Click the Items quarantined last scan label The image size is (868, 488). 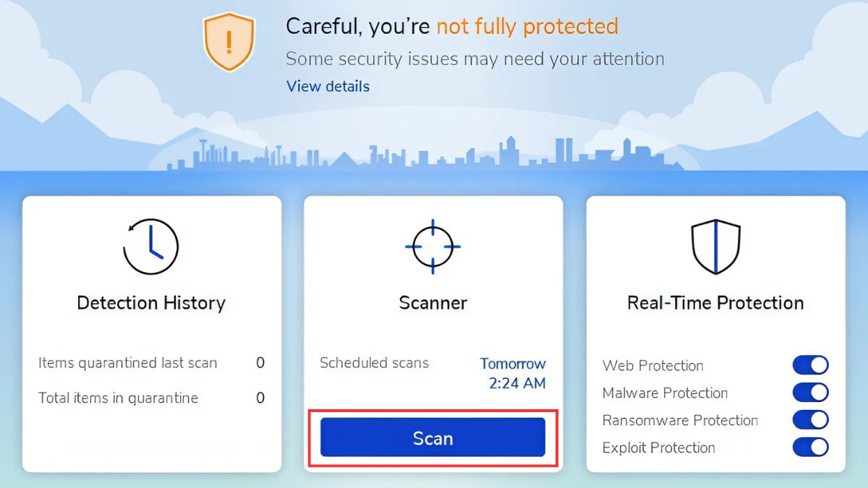pyautogui.click(x=127, y=363)
